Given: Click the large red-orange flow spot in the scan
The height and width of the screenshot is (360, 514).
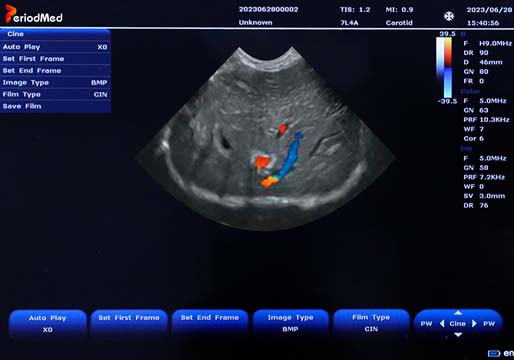Looking at the screenshot, I should click(x=262, y=163).
